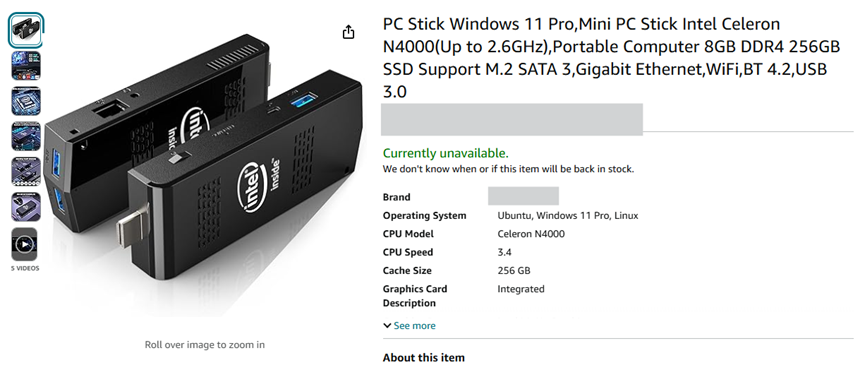Select the fifth product thumbnail image
The image size is (865, 365).
(26, 171)
